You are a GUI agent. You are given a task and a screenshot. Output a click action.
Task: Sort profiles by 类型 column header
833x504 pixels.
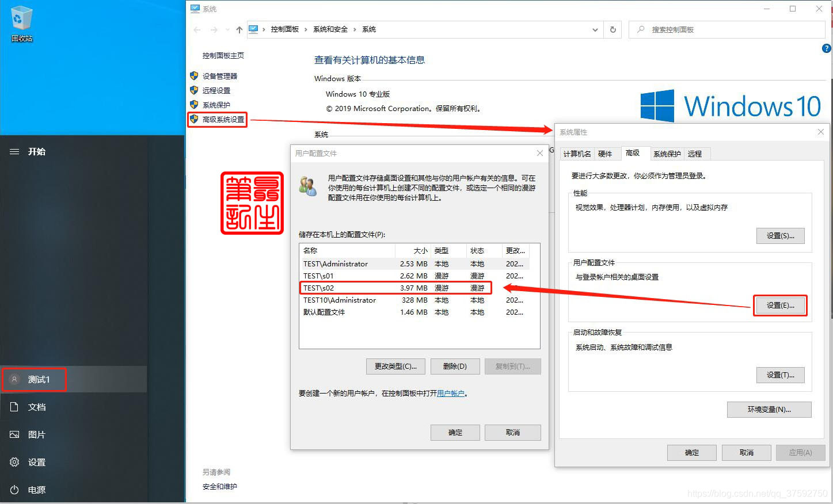[448, 251]
